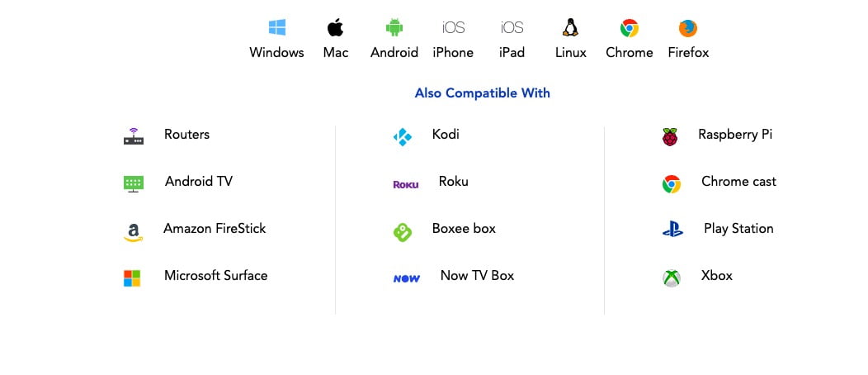Select the Amazon logo icon
The image size is (868, 375).
(133, 232)
